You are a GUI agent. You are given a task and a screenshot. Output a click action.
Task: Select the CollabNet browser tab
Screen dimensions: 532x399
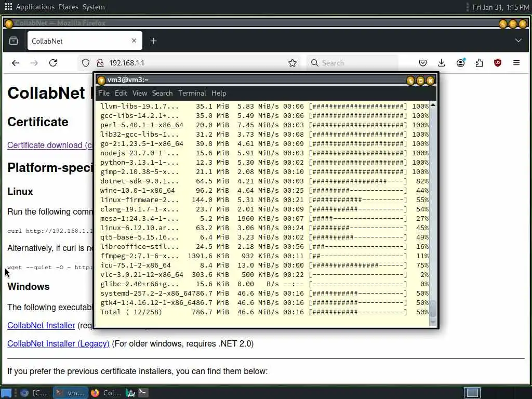coord(85,41)
